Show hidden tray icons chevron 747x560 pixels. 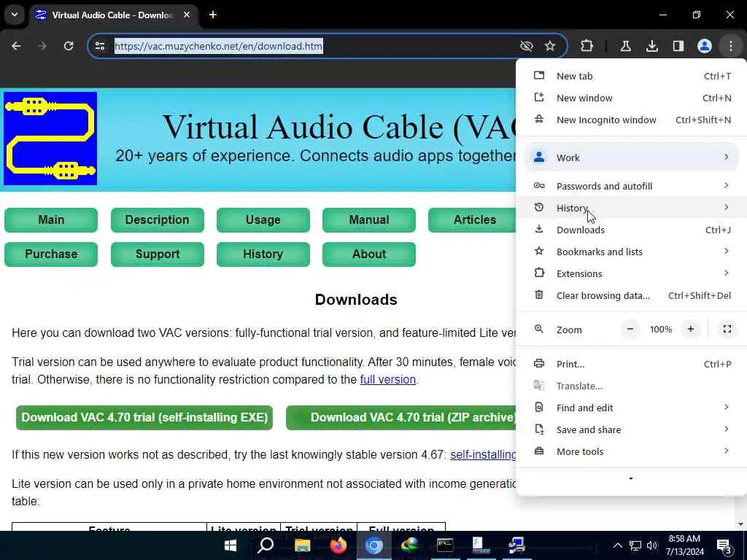(x=617, y=545)
